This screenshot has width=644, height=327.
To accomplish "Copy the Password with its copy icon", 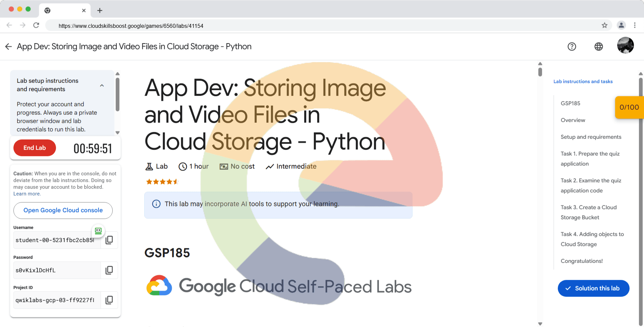I will tap(109, 270).
